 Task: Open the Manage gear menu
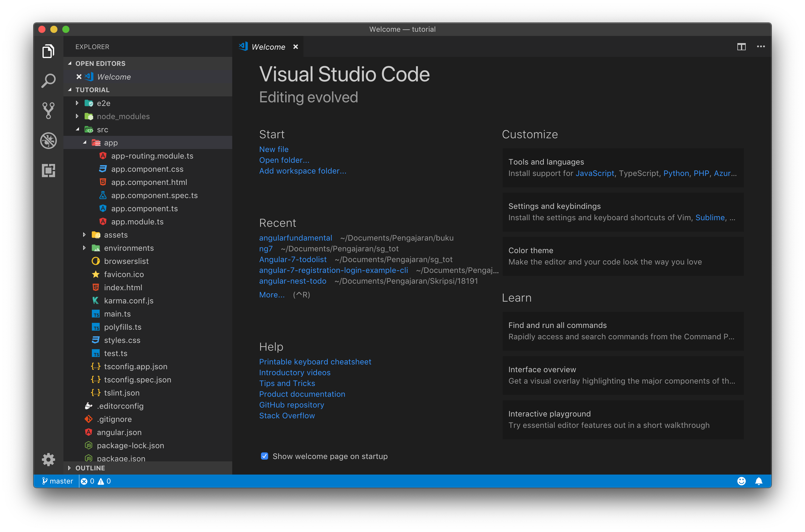coord(48,460)
